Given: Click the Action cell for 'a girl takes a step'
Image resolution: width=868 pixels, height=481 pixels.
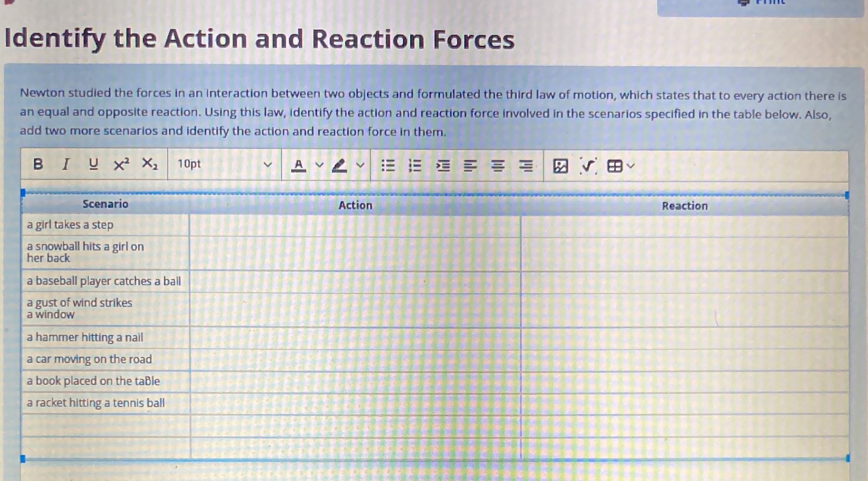Looking at the screenshot, I should (355, 226).
